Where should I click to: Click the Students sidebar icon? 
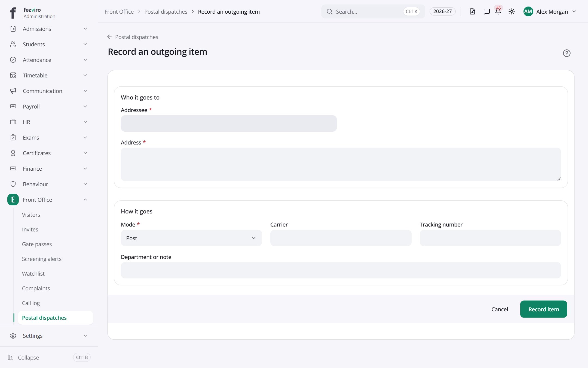[x=13, y=44]
